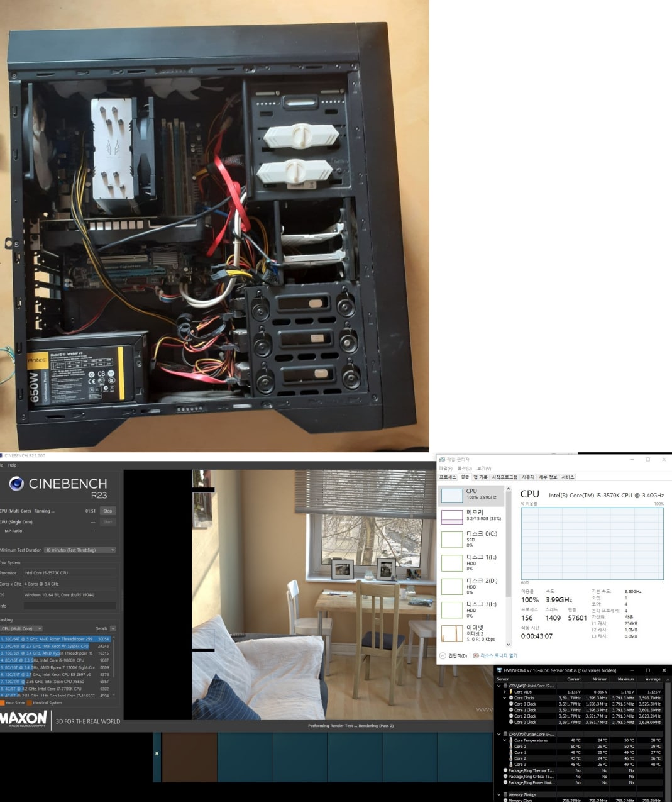Click the clock icon beside Core 3 Clock

511,722
